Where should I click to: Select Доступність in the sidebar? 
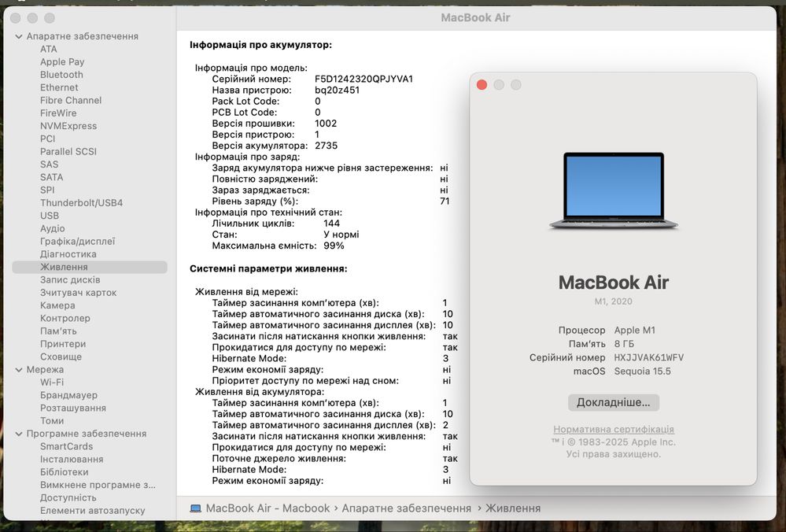pos(68,497)
